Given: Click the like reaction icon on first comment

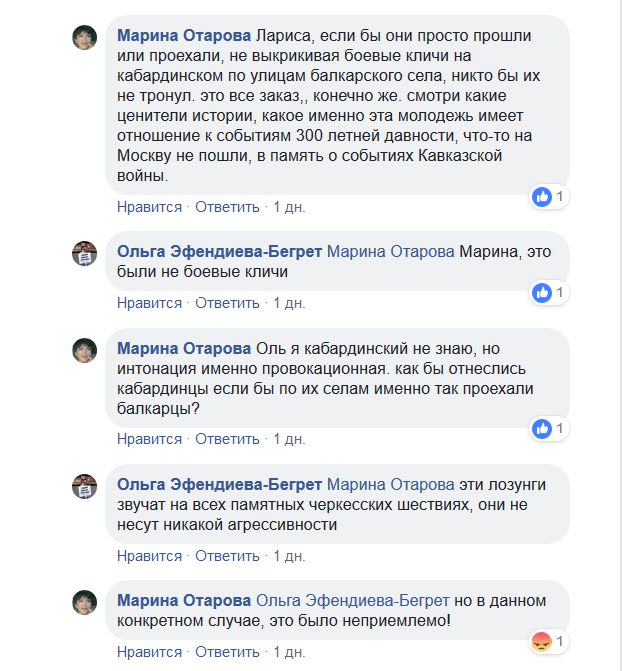Looking at the screenshot, I should tap(543, 197).
